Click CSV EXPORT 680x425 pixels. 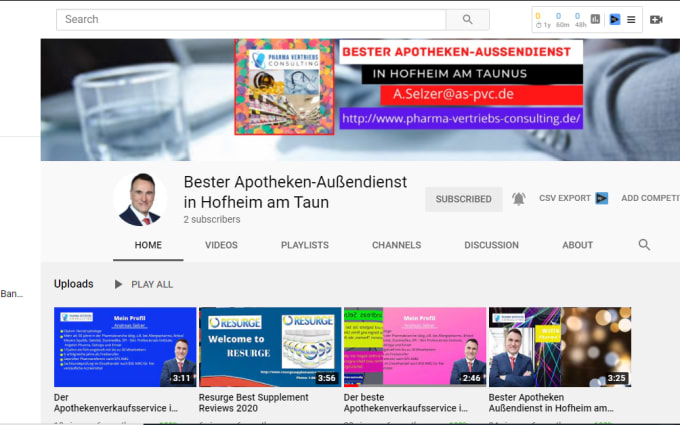pos(565,198)
